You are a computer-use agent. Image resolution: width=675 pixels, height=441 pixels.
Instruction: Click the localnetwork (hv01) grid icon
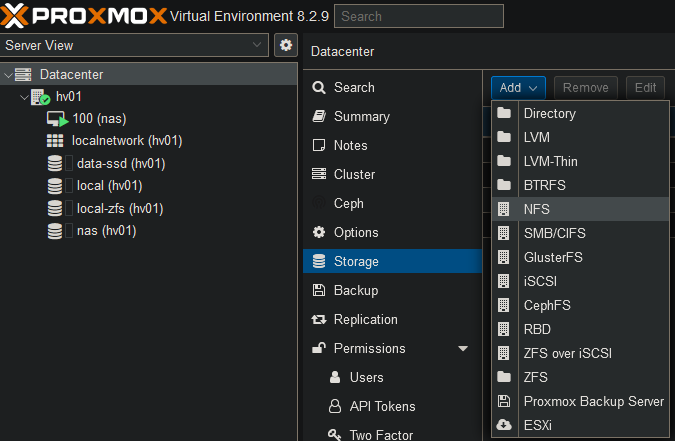(55, 141)
